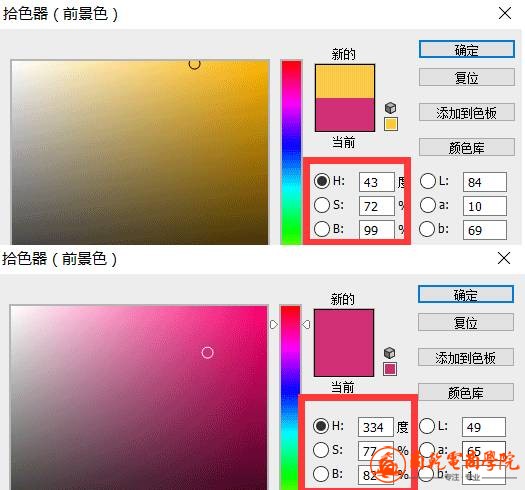Click the hue strip in top dialog
The image size is (525, 490).
pos(291,152)
